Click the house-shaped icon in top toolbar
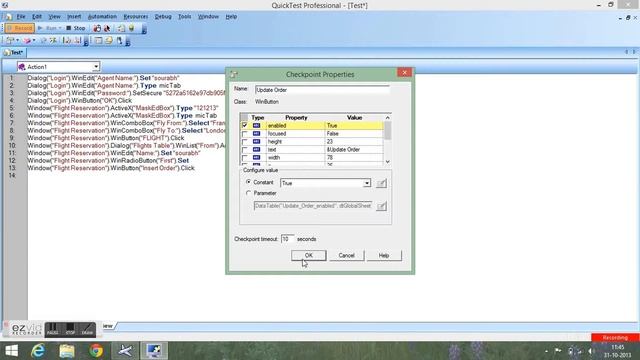Viewport: 640px width, 360px height. (121, 29)
